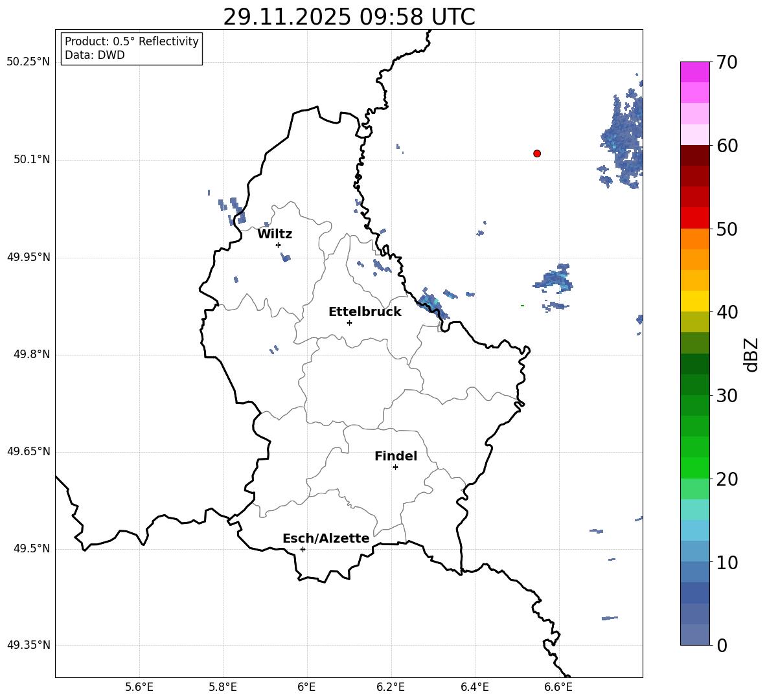Click the 50.1°N latitude label
Viewport: 767px width, 700px height.
tap(32, 160)
